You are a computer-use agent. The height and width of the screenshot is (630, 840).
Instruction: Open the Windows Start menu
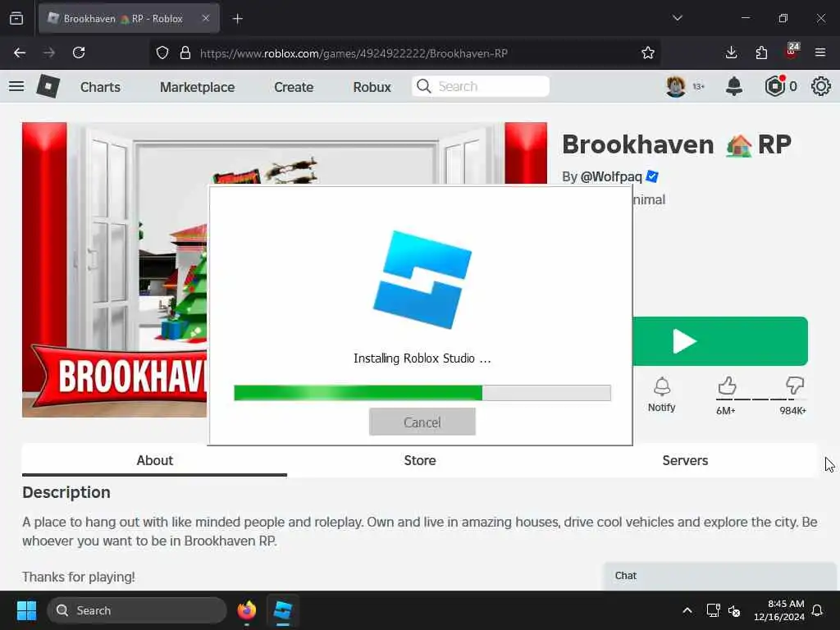[26, 610]
